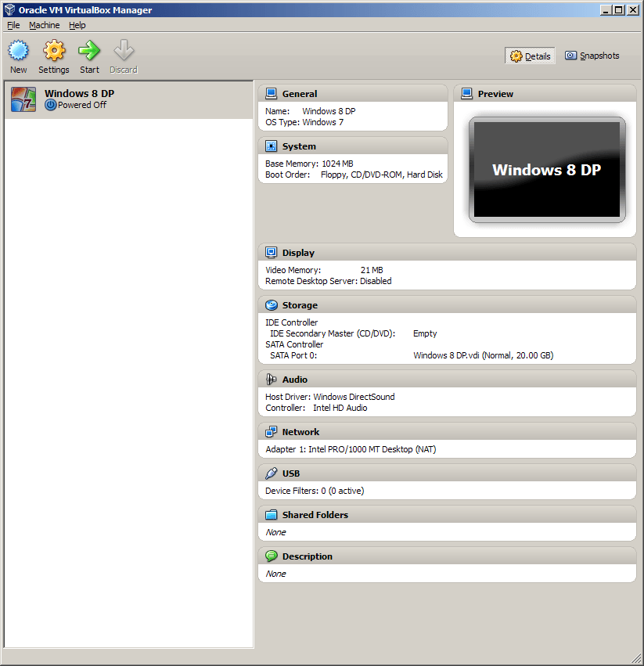The image size is (644, 666).
Task: Select the Details view button
Action: (531, 56)
